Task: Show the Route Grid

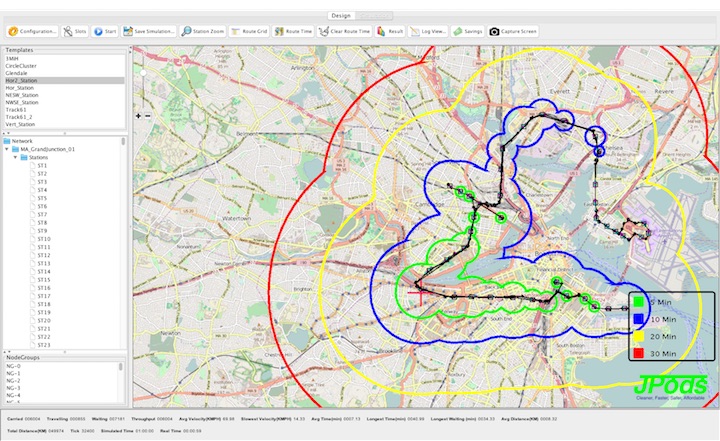Action: (250, 31)
